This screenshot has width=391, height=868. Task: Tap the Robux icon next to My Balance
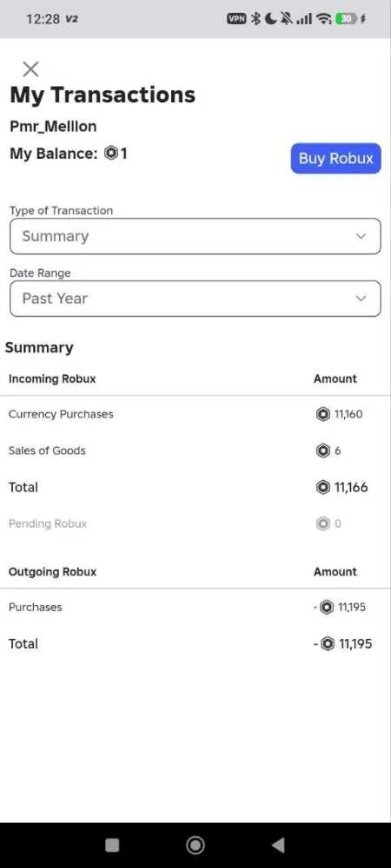click(x=111, y=154)
